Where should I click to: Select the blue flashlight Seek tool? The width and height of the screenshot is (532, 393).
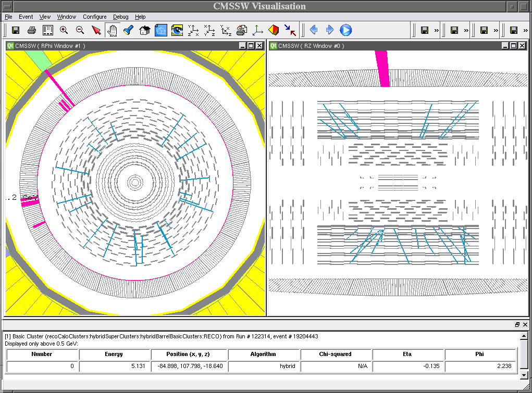128,30
